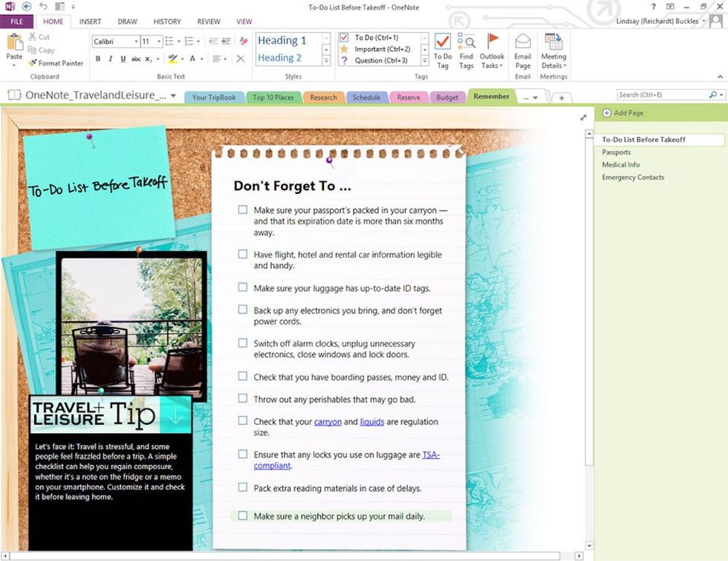728x561 pixels.
Task: Apply bold formatting to text
Action: point(98,59)
